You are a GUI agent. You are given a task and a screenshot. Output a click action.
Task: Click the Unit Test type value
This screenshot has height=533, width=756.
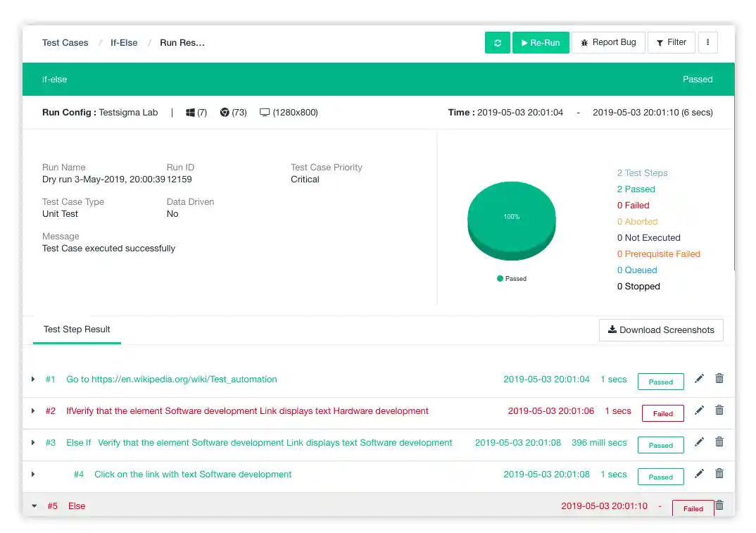tap(60, 213)
